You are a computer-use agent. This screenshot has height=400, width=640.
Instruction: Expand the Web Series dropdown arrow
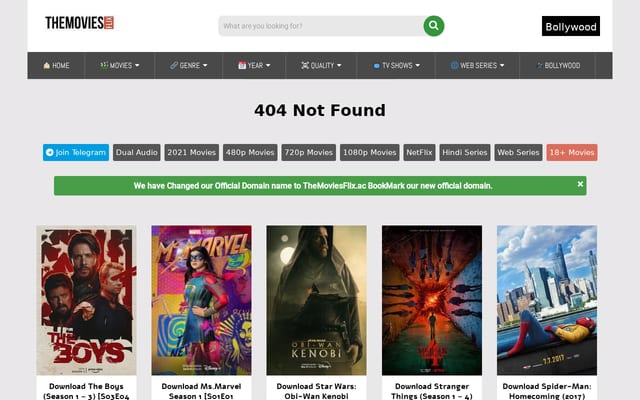coord(502,65)
